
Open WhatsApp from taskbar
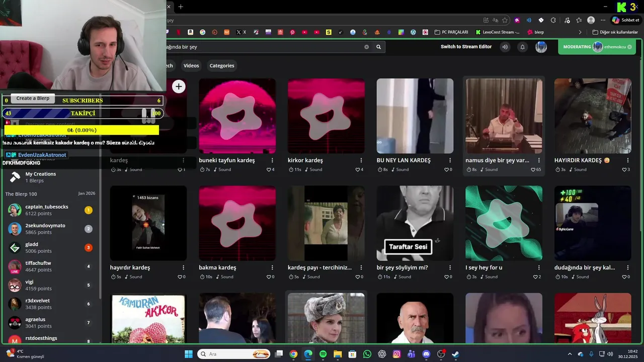point(367,354)
